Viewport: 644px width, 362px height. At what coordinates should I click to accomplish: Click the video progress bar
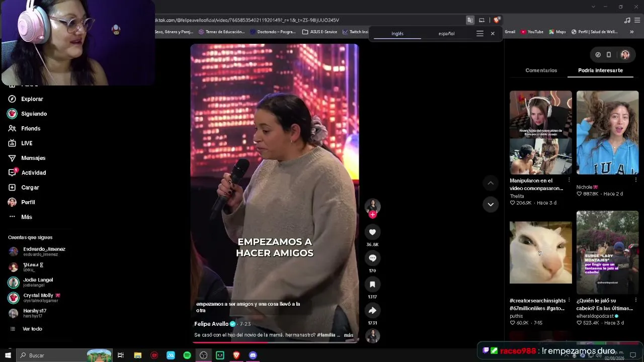coord(274,342)
